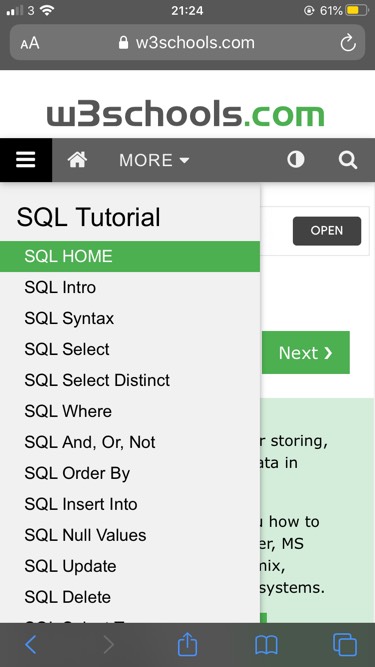Open SQL Select menu item
375x667 pixels.
pyautogui.click(x=130, y=350)
